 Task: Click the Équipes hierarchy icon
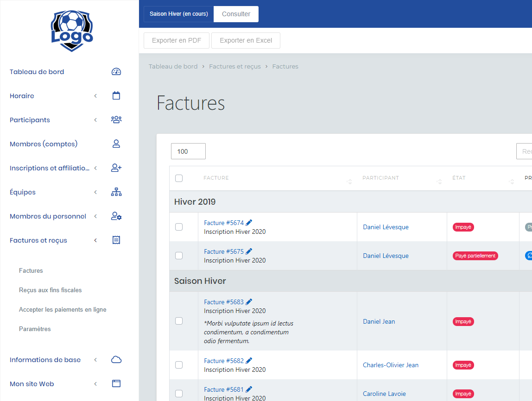tap(116, 192)
